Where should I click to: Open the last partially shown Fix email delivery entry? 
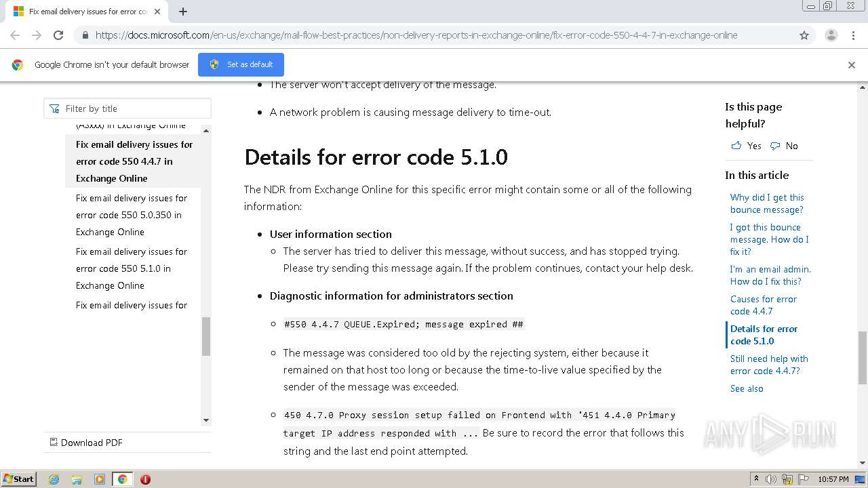132,305
